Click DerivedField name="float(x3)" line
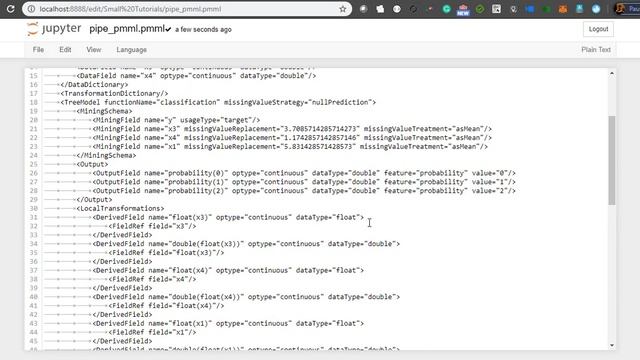The image size is (640, 360). pos(228,217)
